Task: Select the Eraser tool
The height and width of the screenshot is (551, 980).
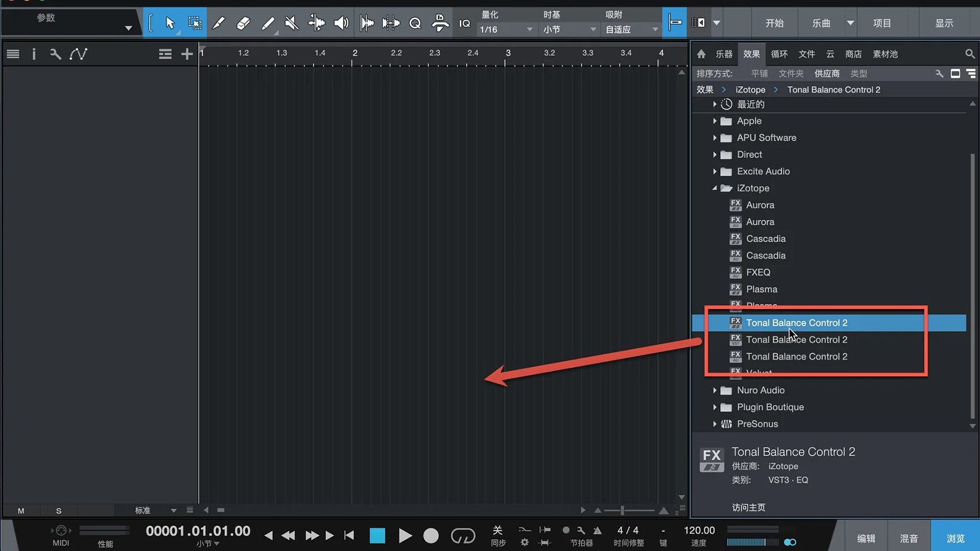Action: tap(243, 23)
